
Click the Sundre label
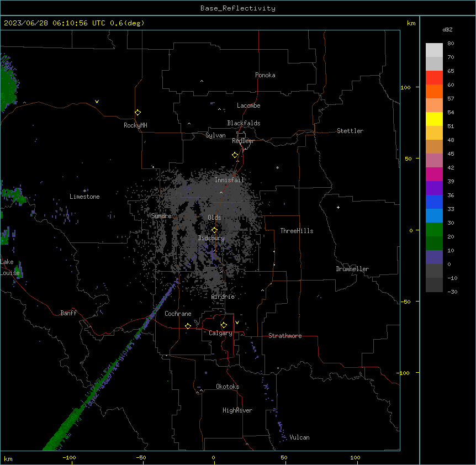tap(161, 216)
